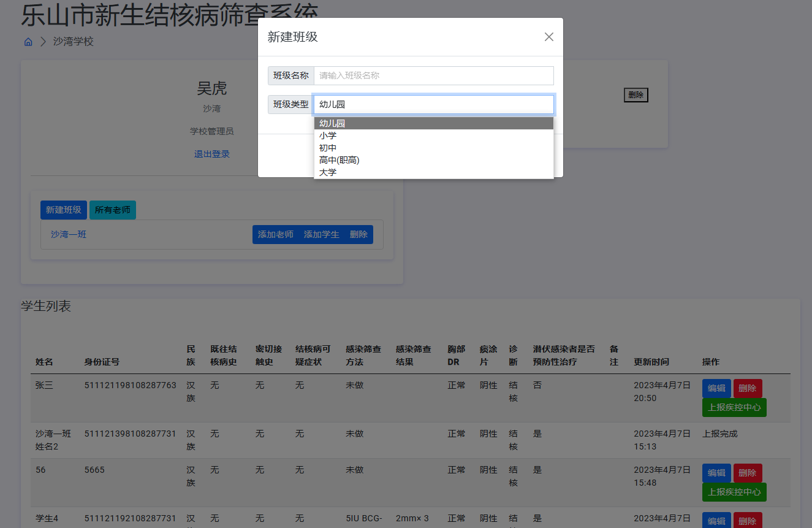Select 高中(职高) option
The width and height of the screenshot is (812, 528).
click(x=434, y=160)
